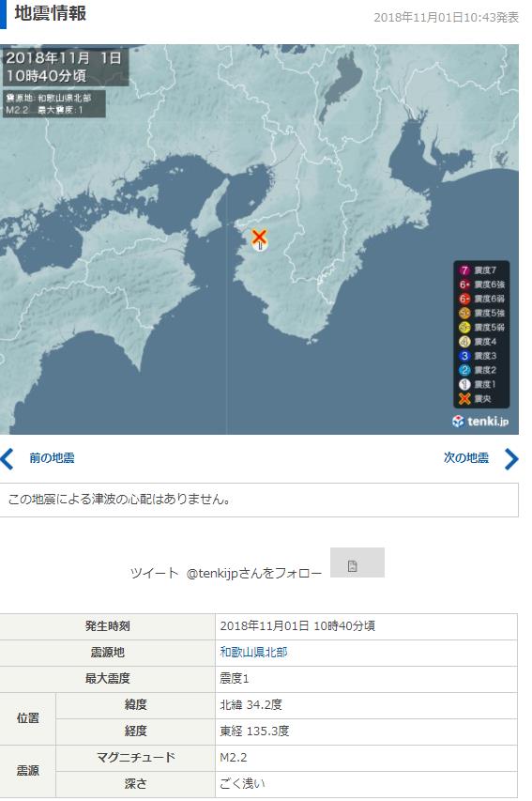Follow @tenkijp via the follow link
Screen dimensions: 532x801
pos(253,573)
